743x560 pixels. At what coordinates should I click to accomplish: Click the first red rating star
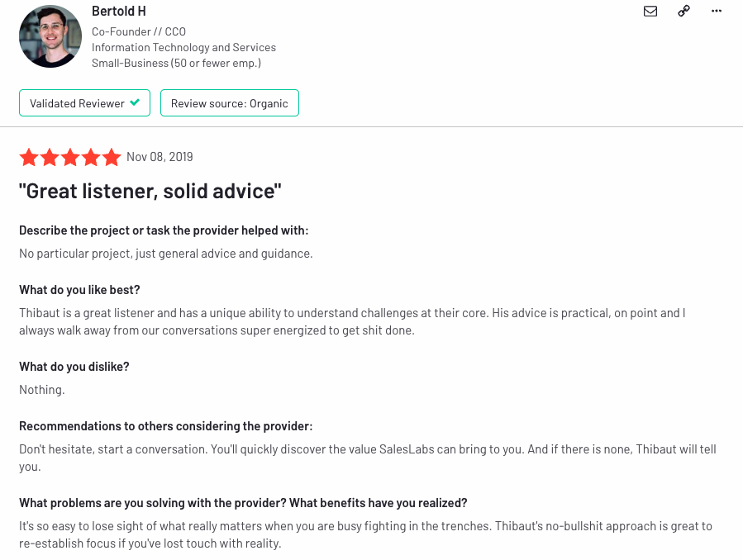pyautogui.click(x=29, y=157)
